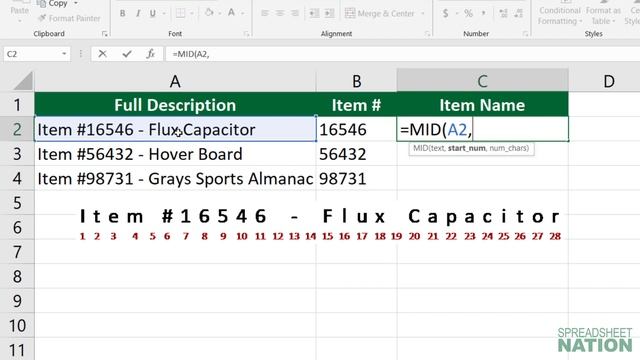Click cell containing 56432
Screen dimensions: 640x360
[356, 154]
